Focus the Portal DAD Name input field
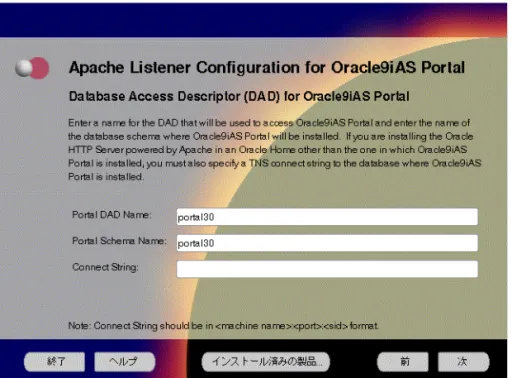This screenshot has width=512, height=378. 327,217
